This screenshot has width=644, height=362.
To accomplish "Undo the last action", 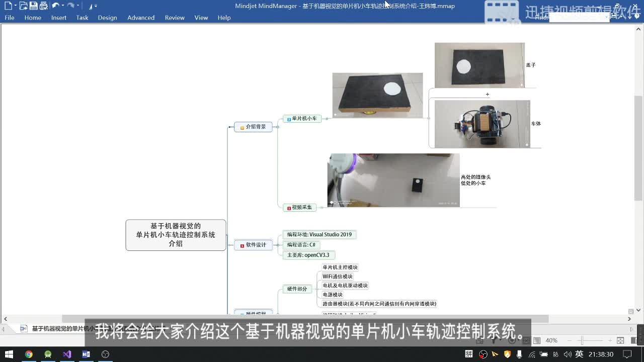I will [x=55, y=6].
